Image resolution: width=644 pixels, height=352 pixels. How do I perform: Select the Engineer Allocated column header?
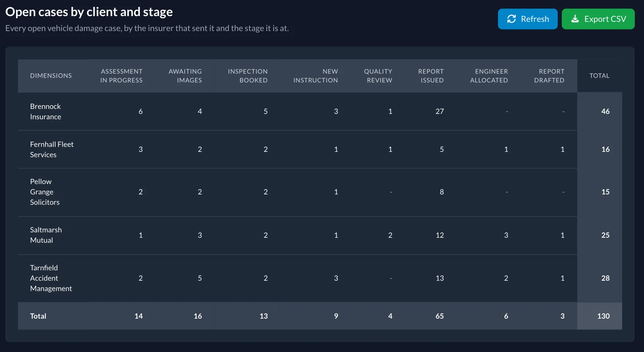(489, 76)
